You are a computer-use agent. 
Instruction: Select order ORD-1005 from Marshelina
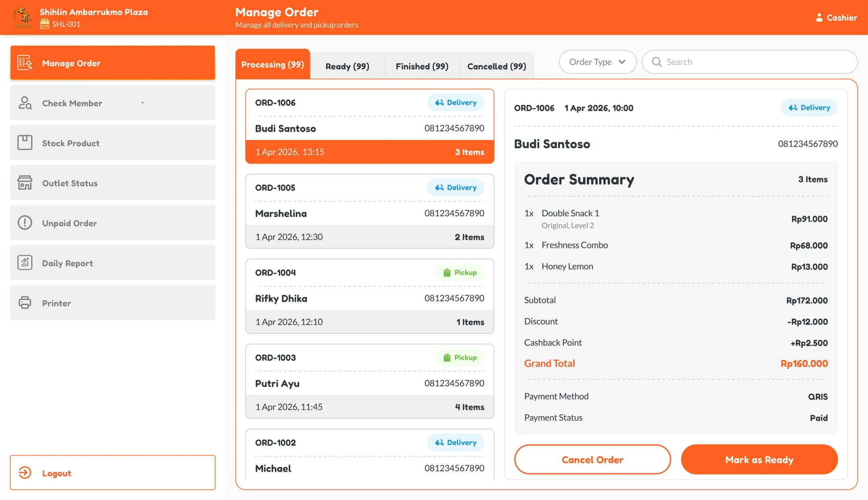pos(369,212)
